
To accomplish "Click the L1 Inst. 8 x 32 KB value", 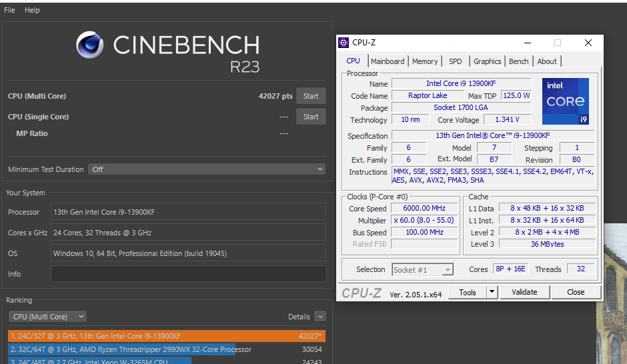I will tap(547, 220).
